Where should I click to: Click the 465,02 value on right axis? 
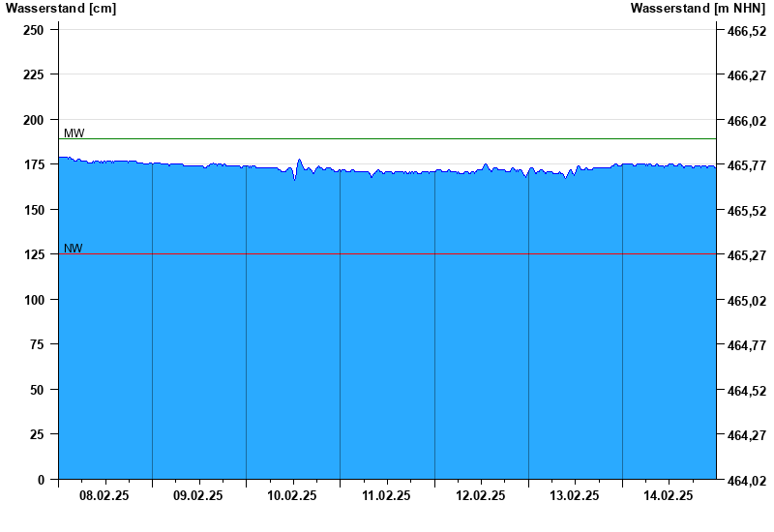[x=747, y=300]
